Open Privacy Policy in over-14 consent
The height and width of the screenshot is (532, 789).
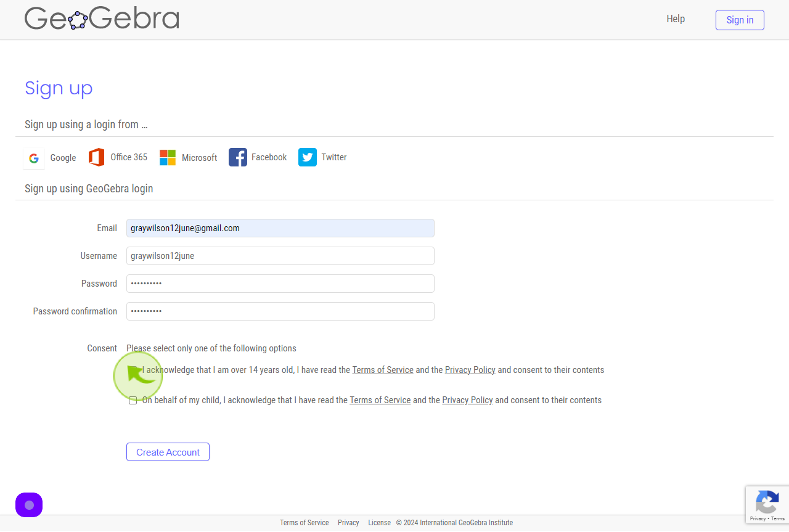click(x=470, y=370)
